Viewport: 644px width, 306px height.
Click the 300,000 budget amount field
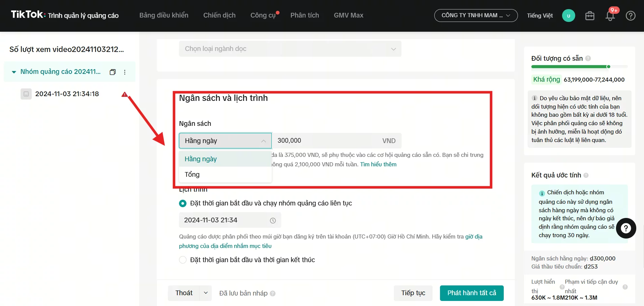(x=336, y=141)
